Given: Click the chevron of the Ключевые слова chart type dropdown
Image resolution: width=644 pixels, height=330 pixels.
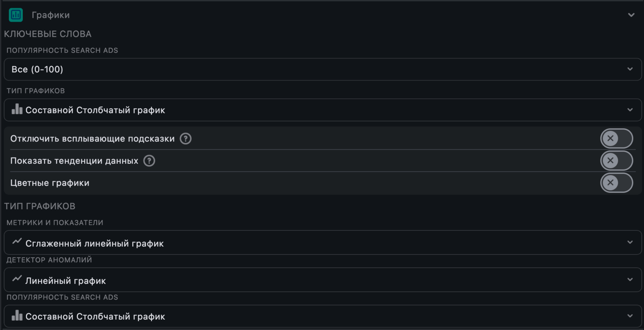Looking at the screenshot, I should coord(630,110).
